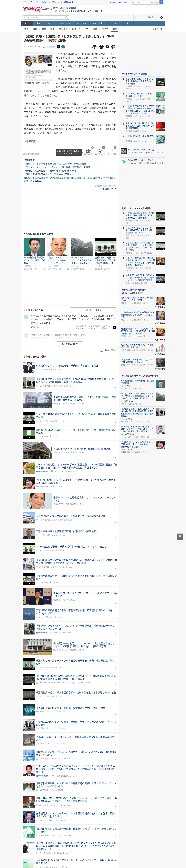Image resolution: width=186 pixels, height=868 pixels.
Task: Share the article on X
Action: [x=58, y=47]
